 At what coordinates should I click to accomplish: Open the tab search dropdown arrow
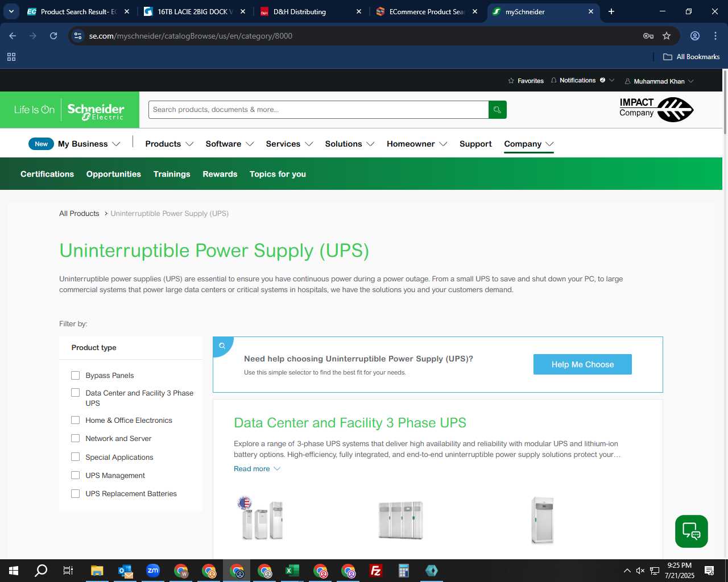[x=11, y=11]
